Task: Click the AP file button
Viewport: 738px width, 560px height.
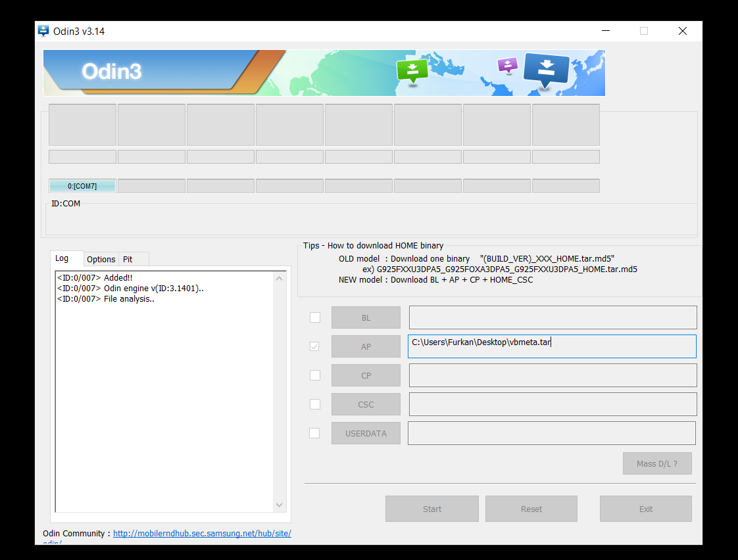Action: [366, 346]
